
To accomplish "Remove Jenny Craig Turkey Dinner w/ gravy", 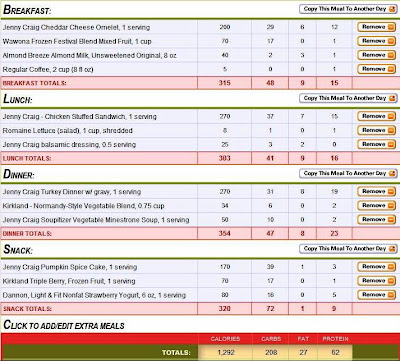I will coord(376,192).
